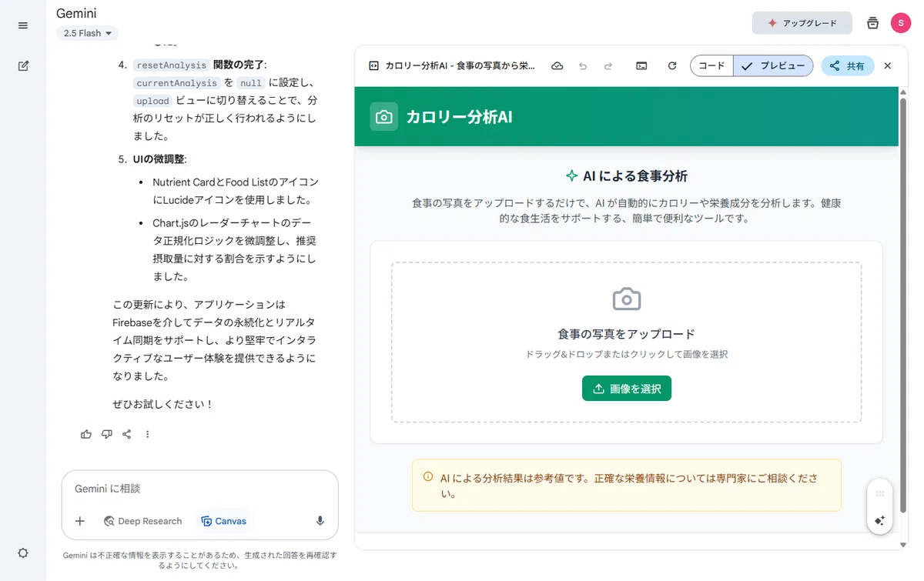Click the currentAnalysis code label
924x581 pixels.
[176, 83]
